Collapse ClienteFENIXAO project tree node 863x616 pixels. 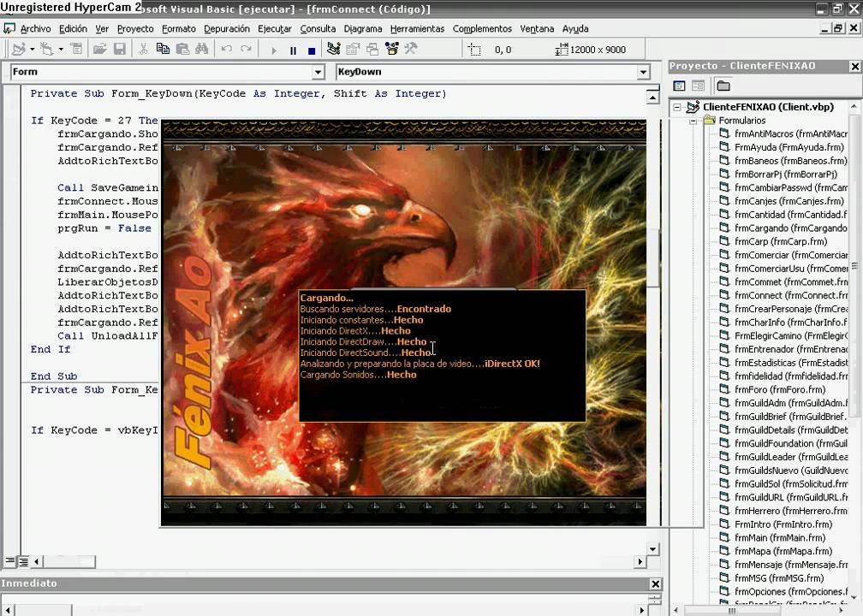point(677,107)
